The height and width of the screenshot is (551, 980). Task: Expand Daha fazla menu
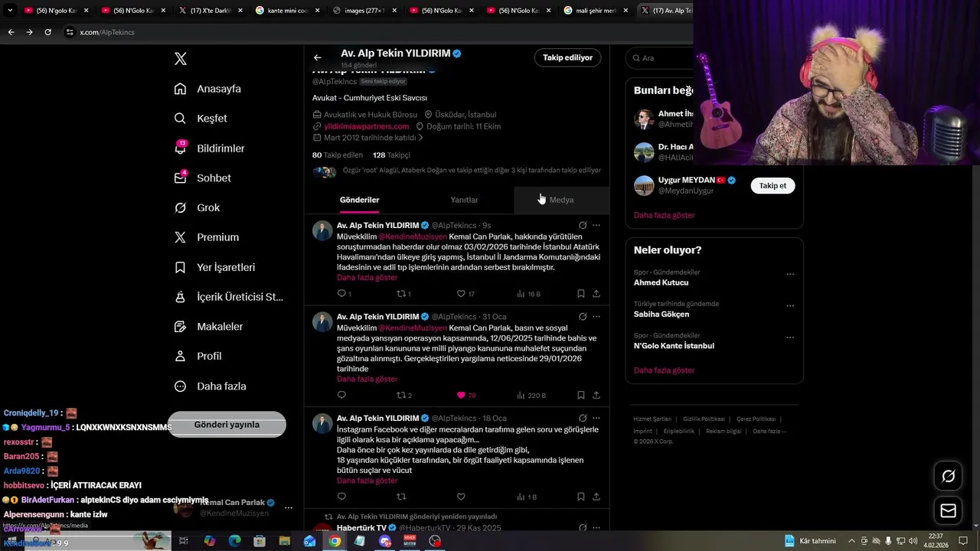pos(211,386)
